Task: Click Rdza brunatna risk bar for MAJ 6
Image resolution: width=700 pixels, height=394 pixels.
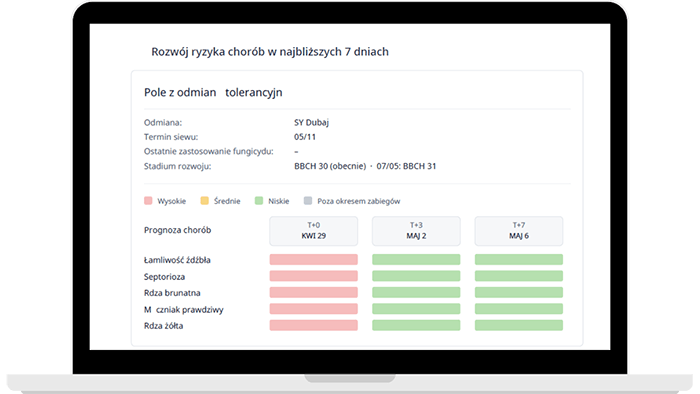Action: pyautogui.click(x=519, y=293)
